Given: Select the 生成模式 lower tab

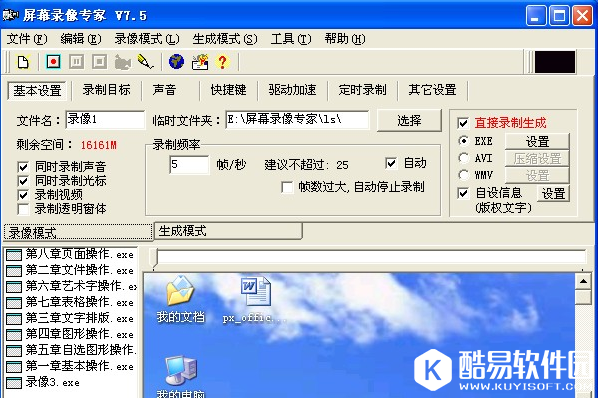Looking at the screenshot, I should pos(228,231).
